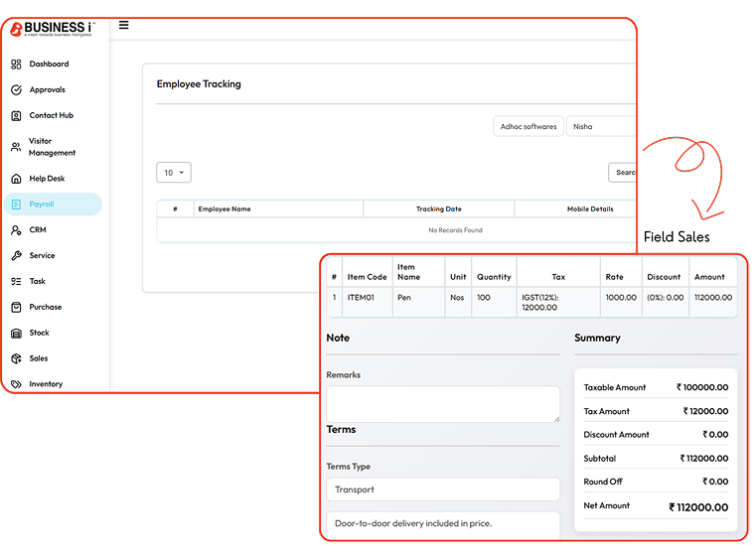
Task: Click the CRM sidebar icon
Action: (x=16, y=230)
